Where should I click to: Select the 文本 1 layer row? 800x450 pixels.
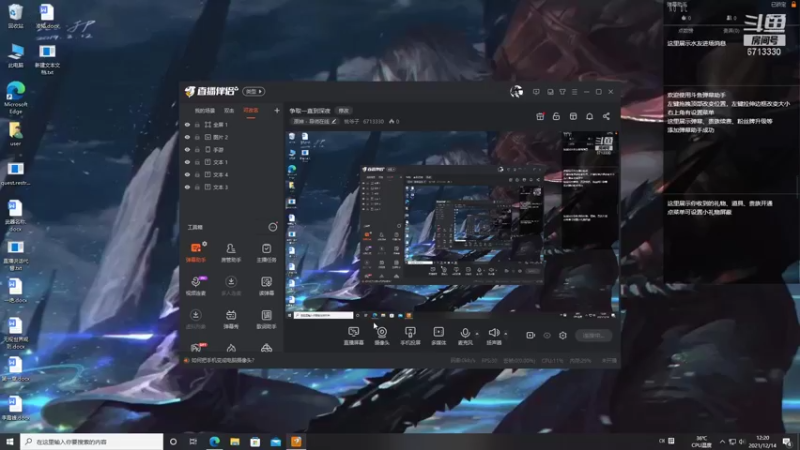(232, 162)
